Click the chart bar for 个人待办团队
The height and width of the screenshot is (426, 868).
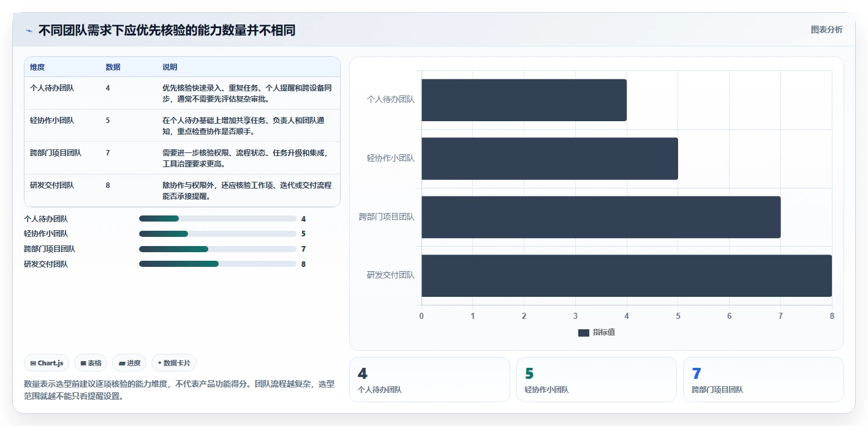tap(524, 100)
